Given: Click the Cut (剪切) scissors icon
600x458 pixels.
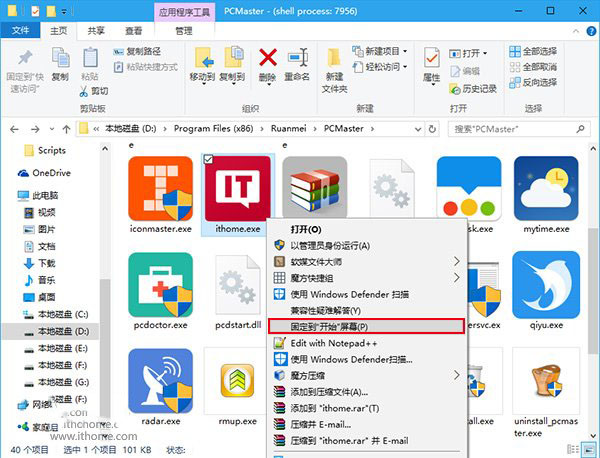Looking at the screenshot, I should click(x=84, y=91).
